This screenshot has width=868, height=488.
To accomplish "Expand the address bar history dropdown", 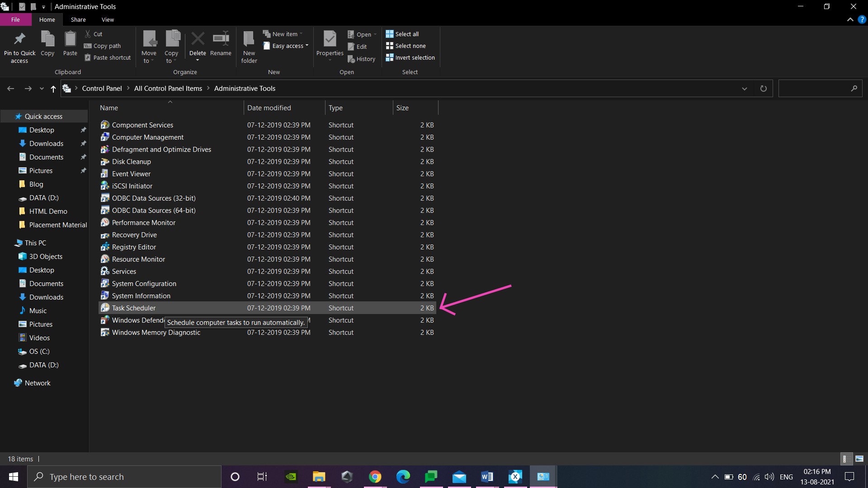I will tap(745, 88).
